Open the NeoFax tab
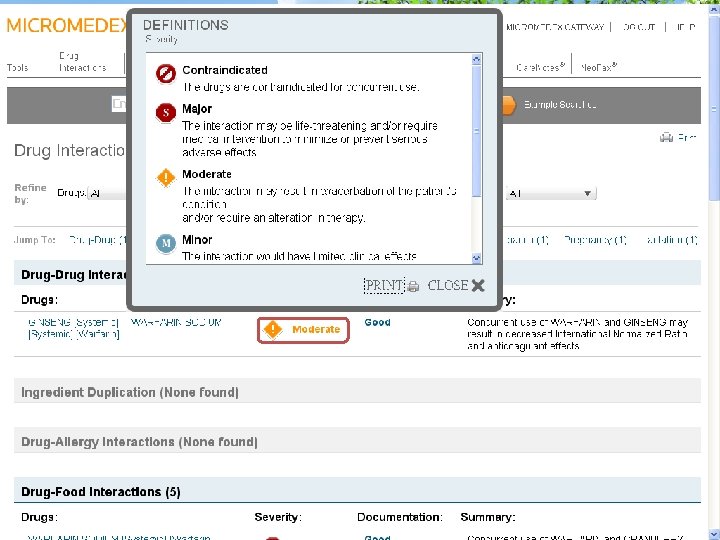This screenshot has height=540, width=720. (x=598, y=68)
